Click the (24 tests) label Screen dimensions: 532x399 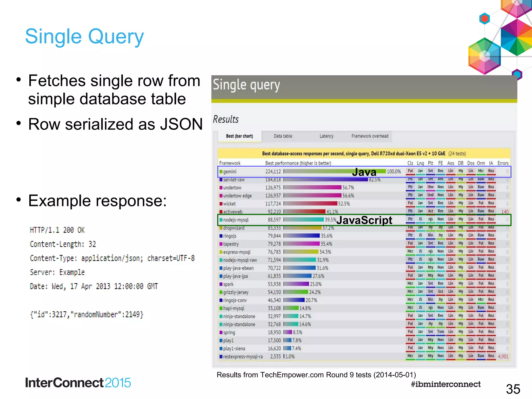(x=457, y=154)
